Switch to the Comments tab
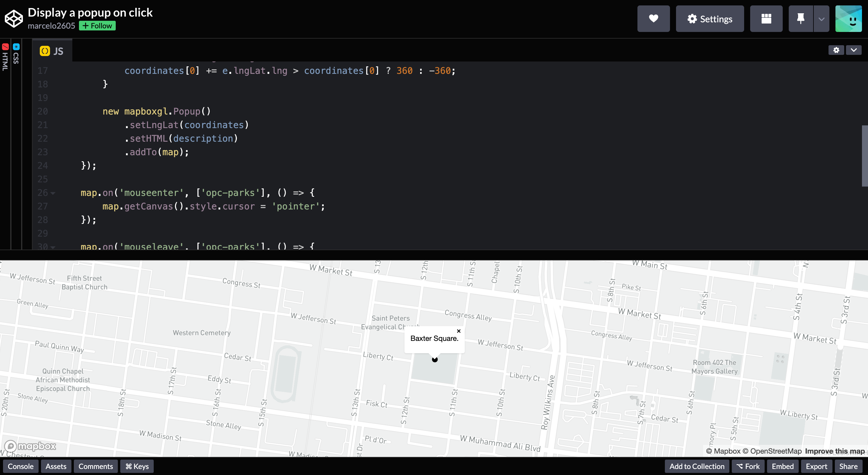Viewport: 868px width, 475px height. coord(95,466)
